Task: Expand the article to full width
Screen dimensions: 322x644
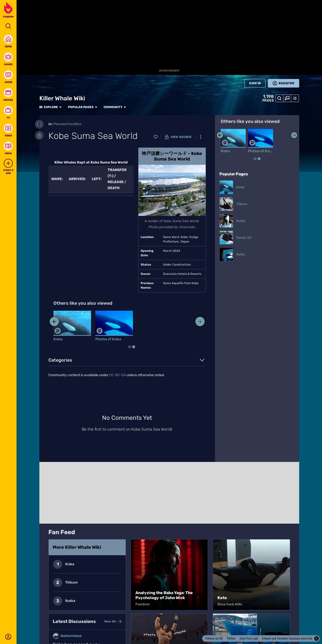Action: pyautogui.click(x=39, y=124)
